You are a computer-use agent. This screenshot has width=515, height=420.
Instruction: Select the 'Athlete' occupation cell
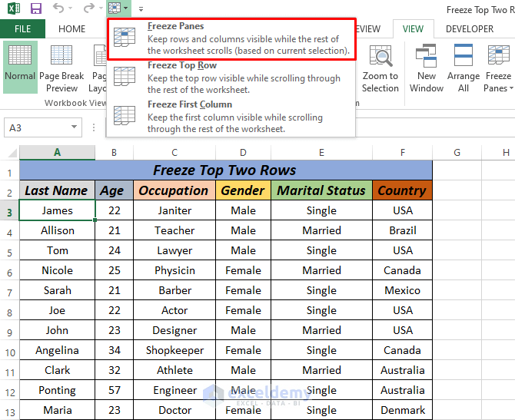coord(174,370)
